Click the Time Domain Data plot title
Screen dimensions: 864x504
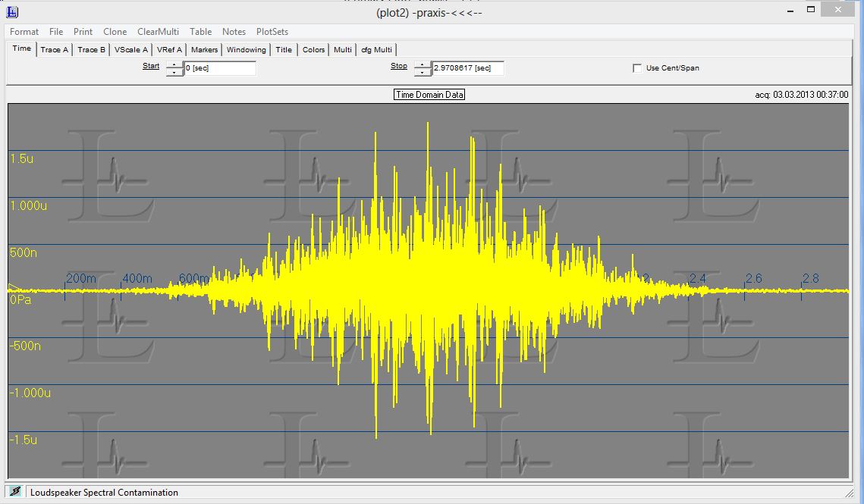click(x=429, y=95)
